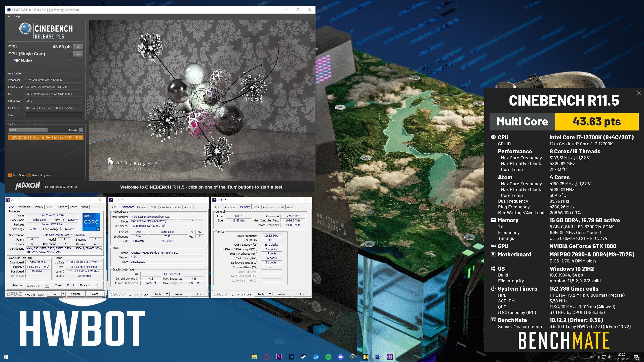This screenshot has width=644, height=362.
Task: Click left CPU-Z title bar icon
Action: [8, 200]
